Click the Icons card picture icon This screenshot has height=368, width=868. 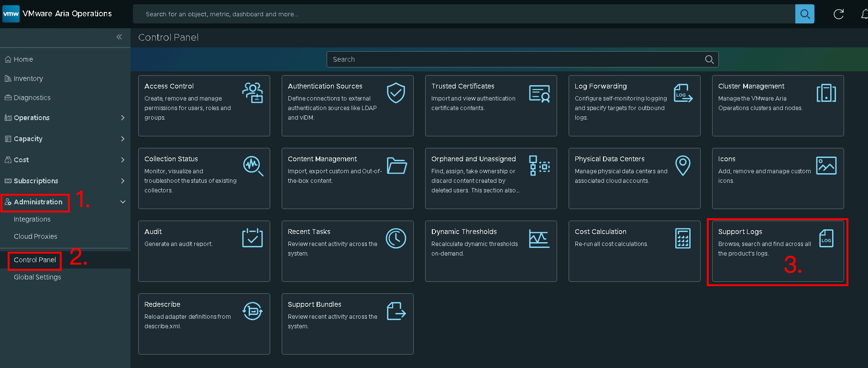(826, 166)
